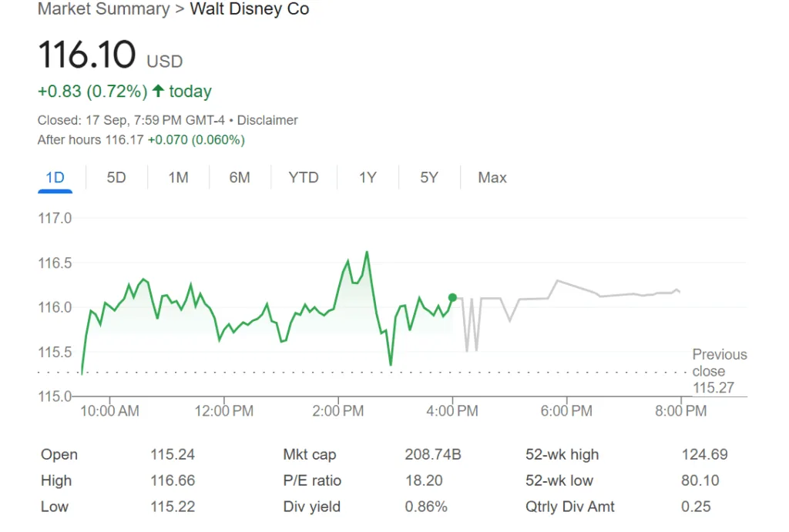Open the Disclaimer link

pos(267,120)
